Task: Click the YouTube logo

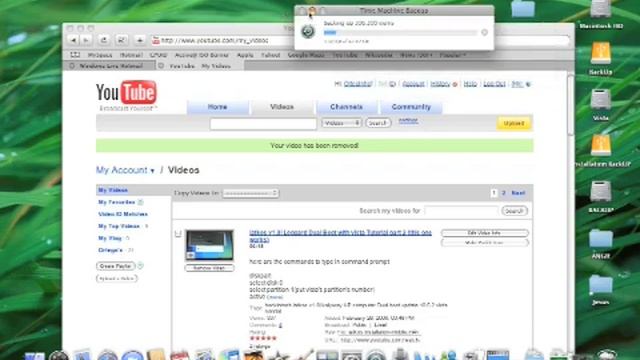Action: point(126,92)
